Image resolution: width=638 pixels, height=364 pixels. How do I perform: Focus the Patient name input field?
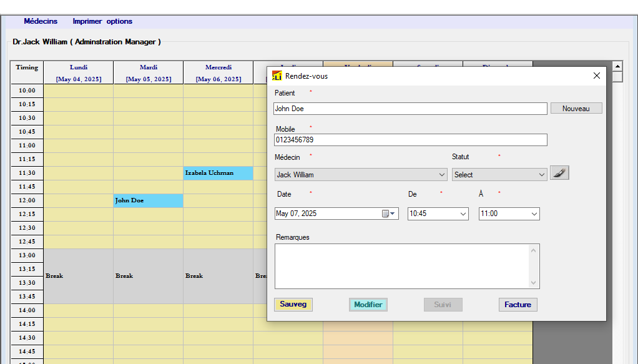(410, 109)
